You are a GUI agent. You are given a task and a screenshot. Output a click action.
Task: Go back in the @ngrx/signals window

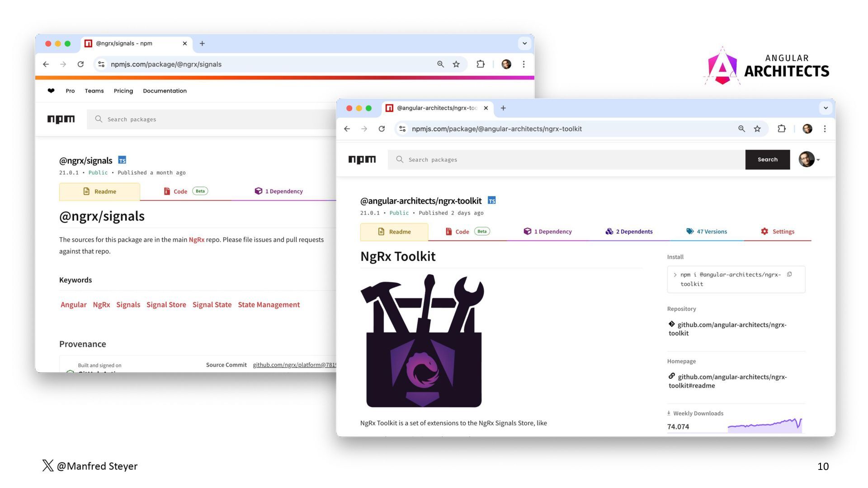click(46, 64)
